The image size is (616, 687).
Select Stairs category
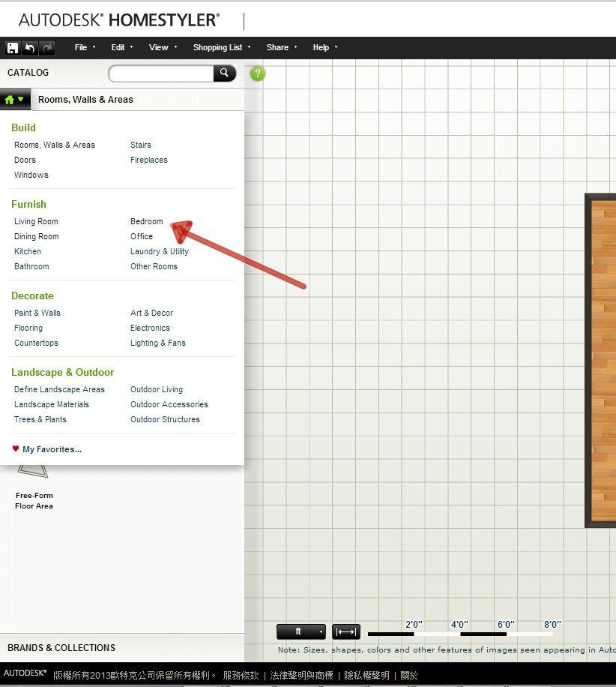[x=141, y=145]
